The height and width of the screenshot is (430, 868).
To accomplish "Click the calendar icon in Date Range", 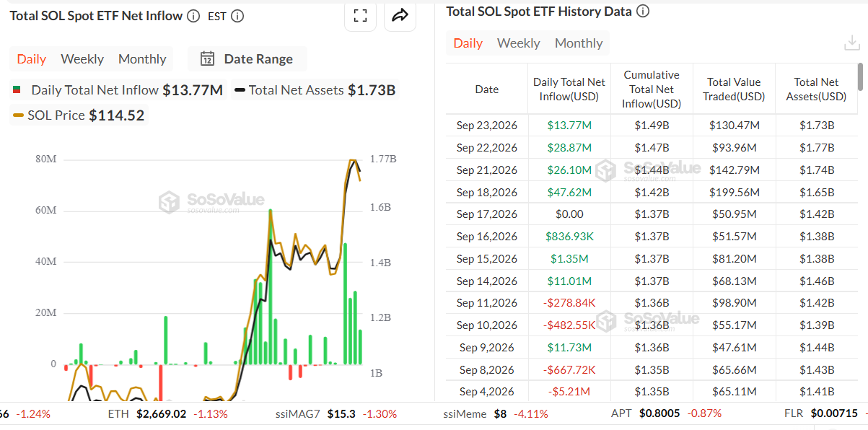I will 207,59.
